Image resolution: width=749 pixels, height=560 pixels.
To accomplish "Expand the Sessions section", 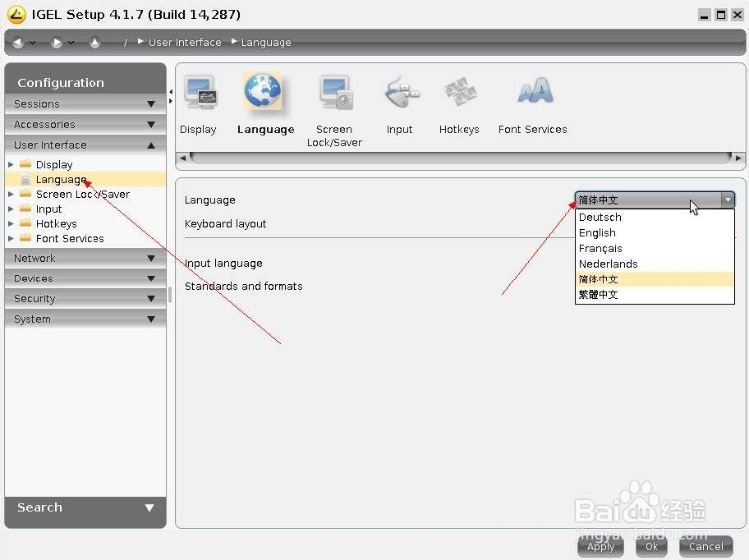I will 85,103.
